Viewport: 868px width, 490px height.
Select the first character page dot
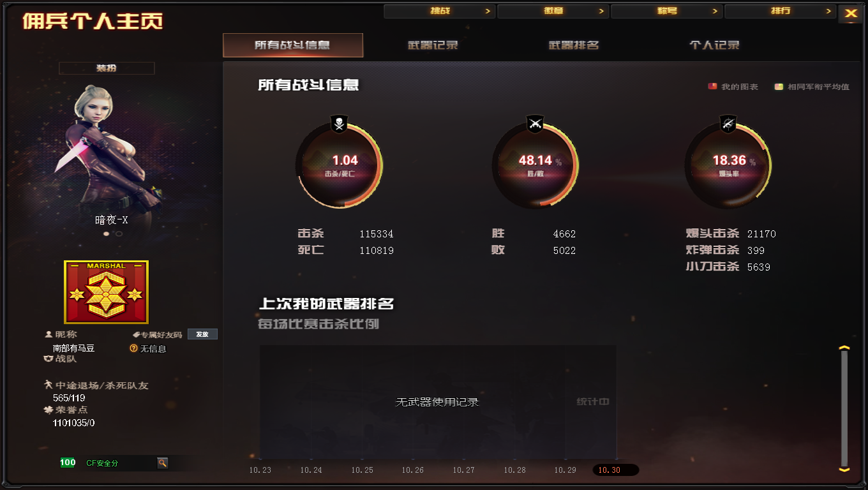click(107, 234)
